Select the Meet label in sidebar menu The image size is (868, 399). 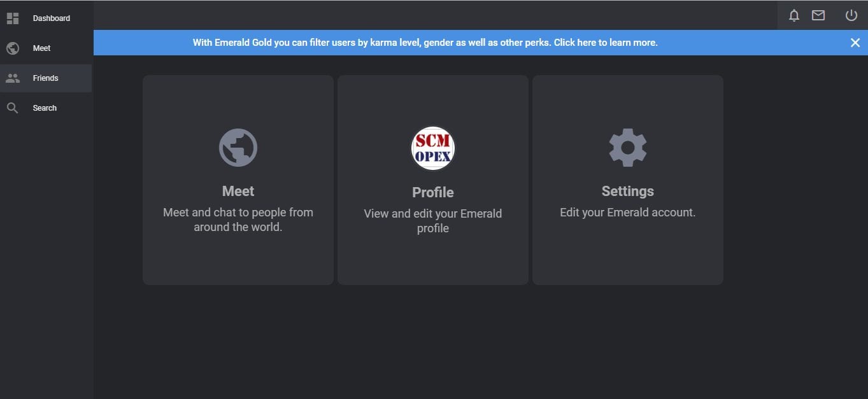tap(41, 48)
